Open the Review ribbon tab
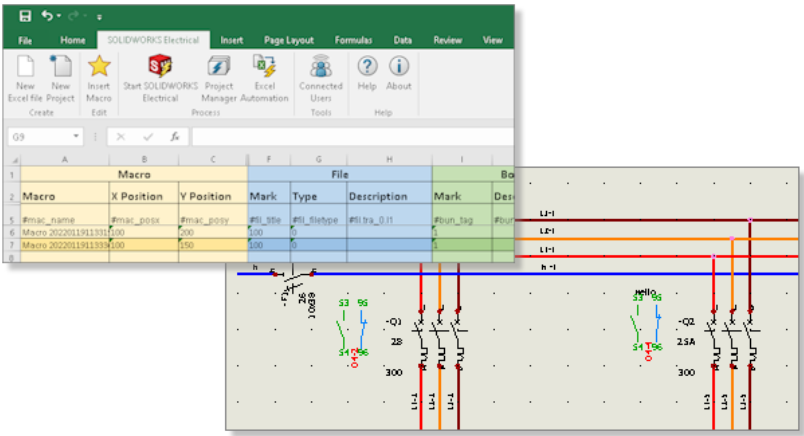Screen dimensions: 804x436 tap(448, 40)
